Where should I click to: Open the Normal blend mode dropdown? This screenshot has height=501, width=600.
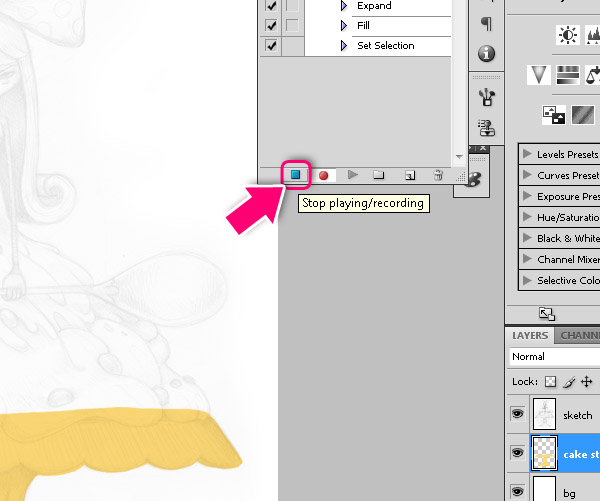pos(553,356)
